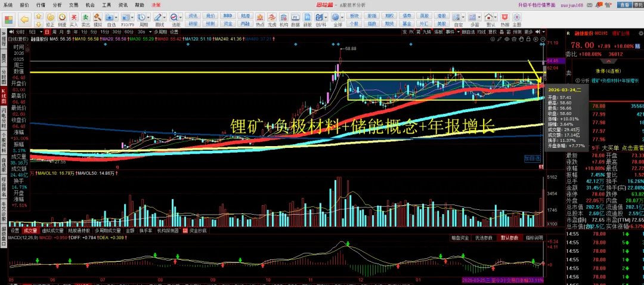Expand the 30s period dropdown arrow
This screenshot has height=285, width=644.
coord(150,32)
